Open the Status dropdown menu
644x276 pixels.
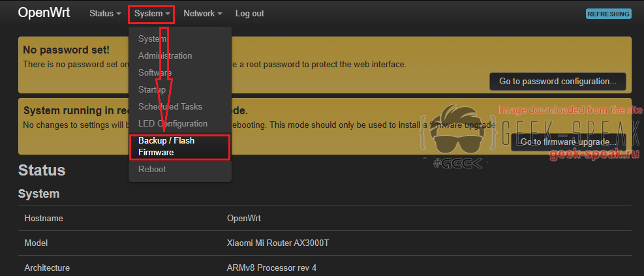(105, 14)
